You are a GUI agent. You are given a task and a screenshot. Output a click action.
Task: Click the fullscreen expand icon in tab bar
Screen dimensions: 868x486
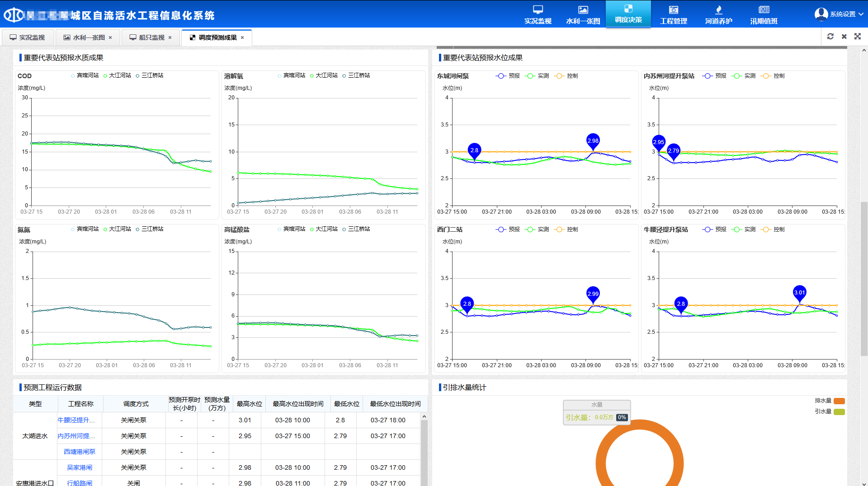[x=858, y=37]
